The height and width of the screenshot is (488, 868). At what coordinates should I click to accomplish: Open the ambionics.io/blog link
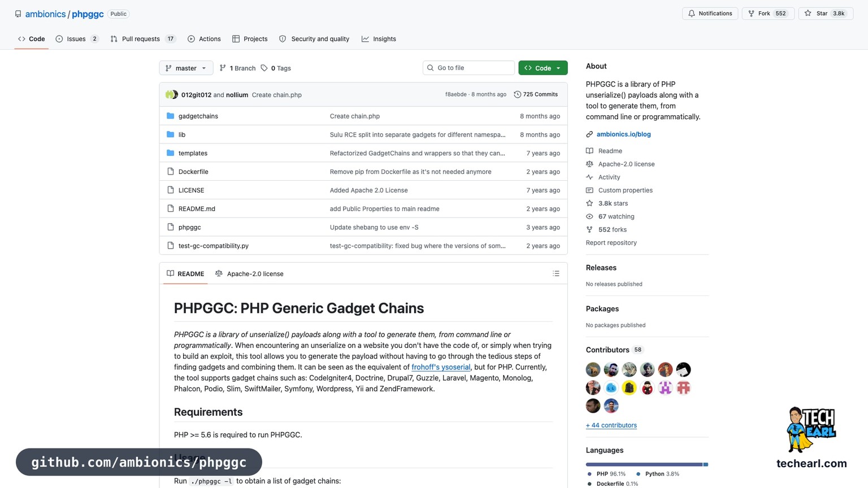pyautogui.click(x=623, y=134)
